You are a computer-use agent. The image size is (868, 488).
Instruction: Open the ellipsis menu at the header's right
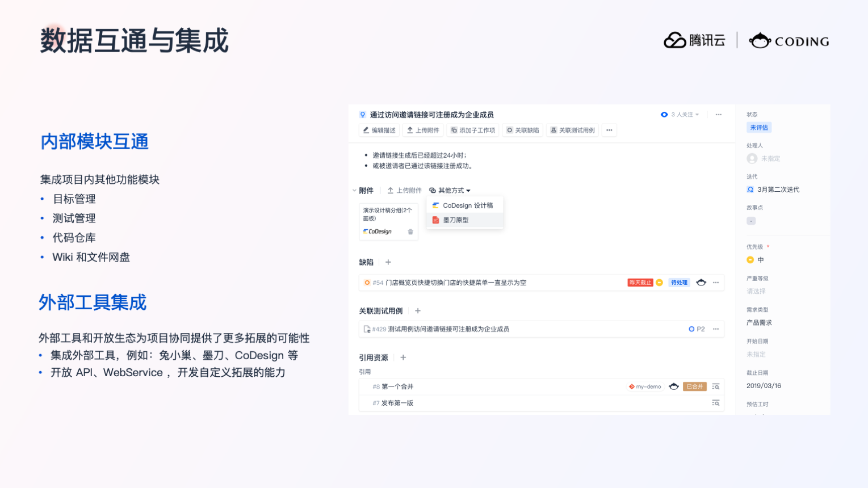coord(719,115)
